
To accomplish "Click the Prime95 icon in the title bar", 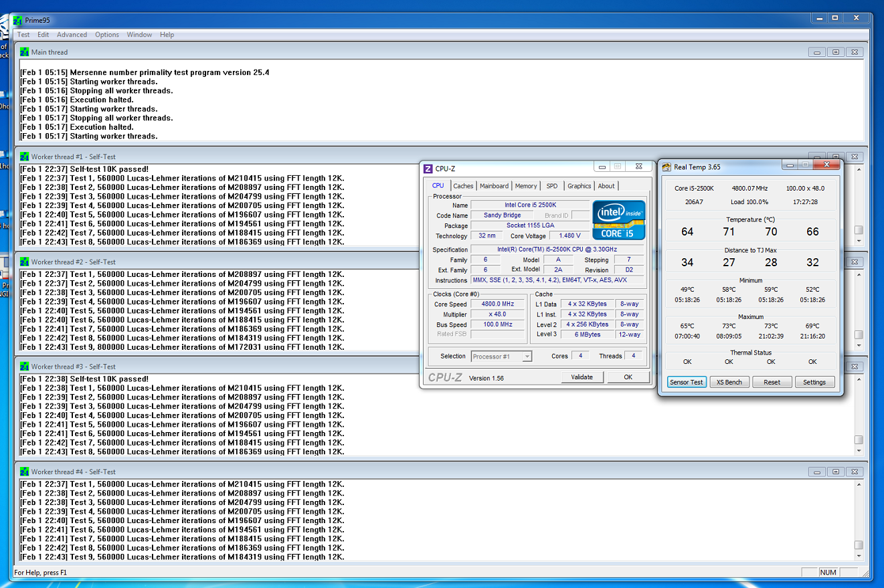I will [x=18, y=20].
